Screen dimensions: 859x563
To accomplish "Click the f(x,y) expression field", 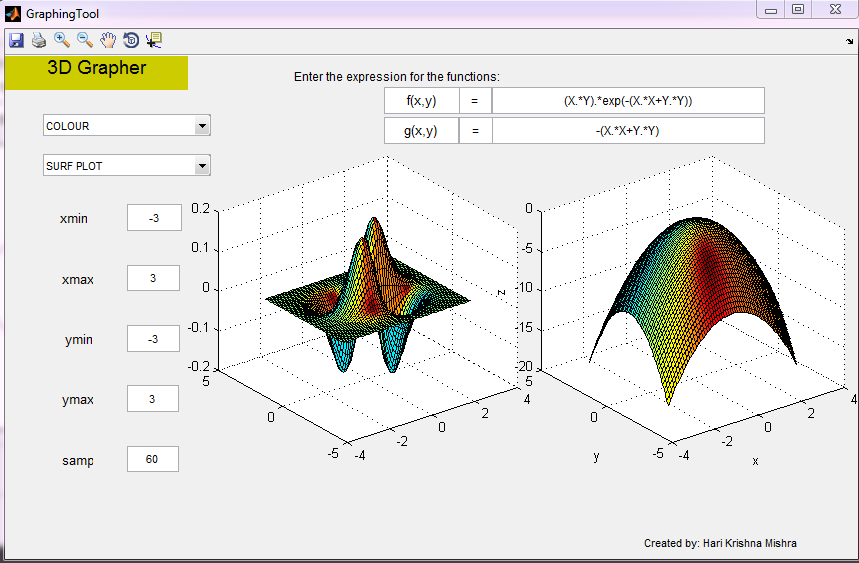I will tap(628, 101).
